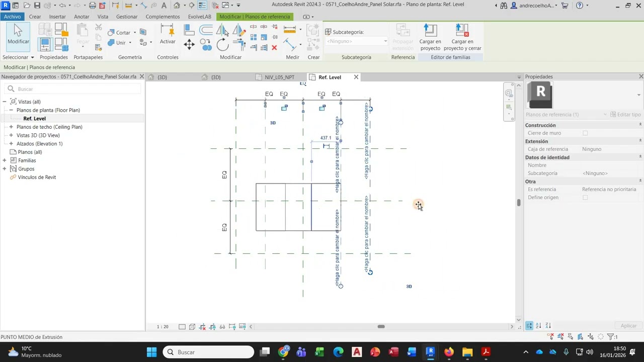Open Planos de referencia type selector dropdown
This screenshot has width=644, height=362.
(566, 115)
